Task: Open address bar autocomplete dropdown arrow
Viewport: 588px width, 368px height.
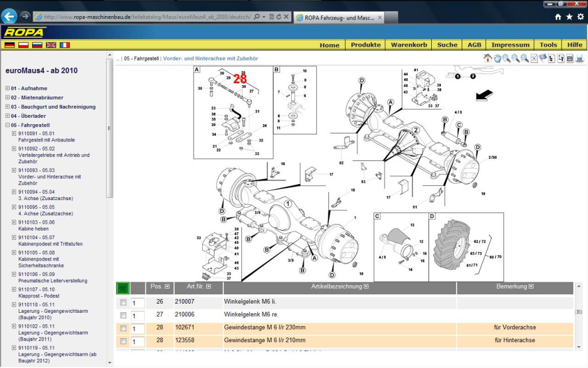Action: click(x=264, y=17)
